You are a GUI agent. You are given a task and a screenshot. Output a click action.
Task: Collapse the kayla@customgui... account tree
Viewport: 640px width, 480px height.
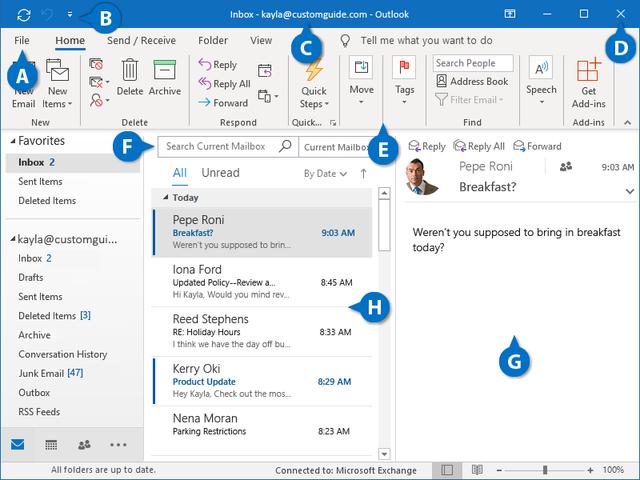click(x=13, y=239)
